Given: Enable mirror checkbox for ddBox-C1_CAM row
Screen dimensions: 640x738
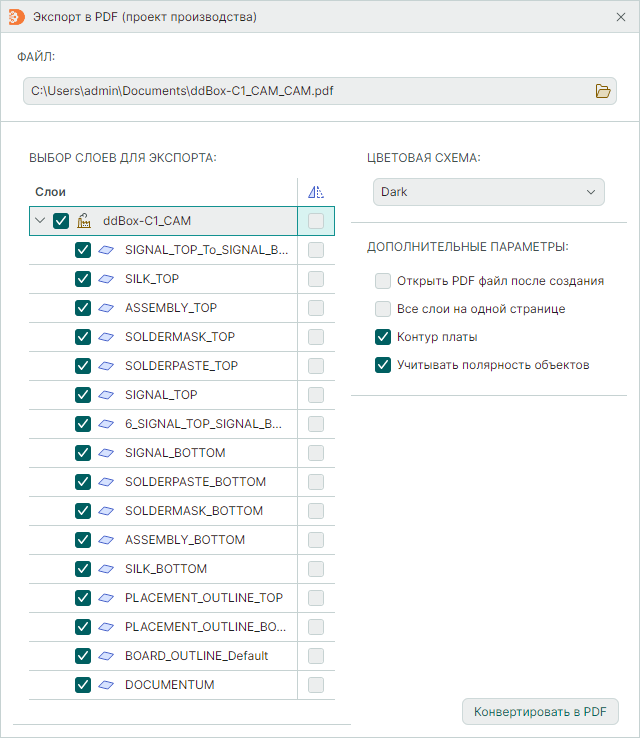Looking at the screenshot, I should (316, 221).
